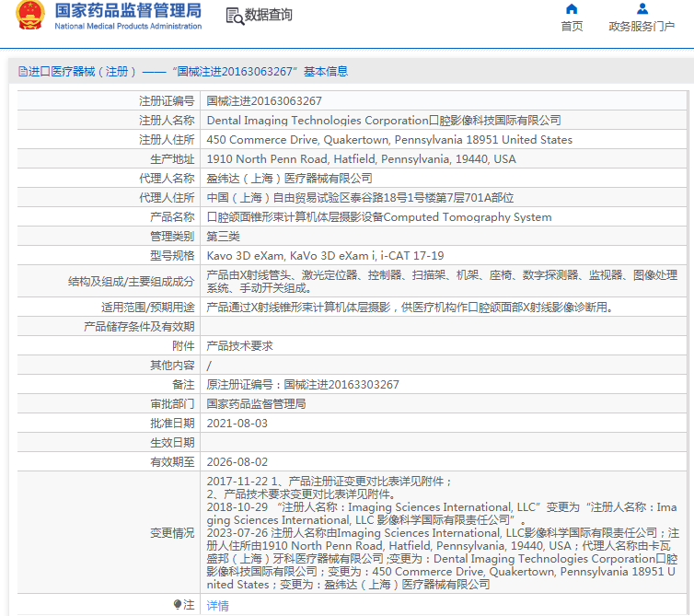Select the 附件 label
The image size is (694, 616).
(183, 346)
